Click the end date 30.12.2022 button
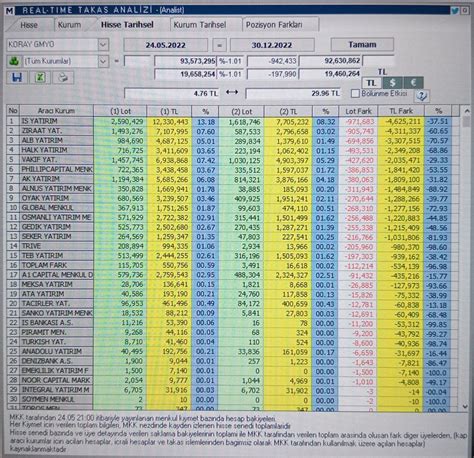 point(272,45)
